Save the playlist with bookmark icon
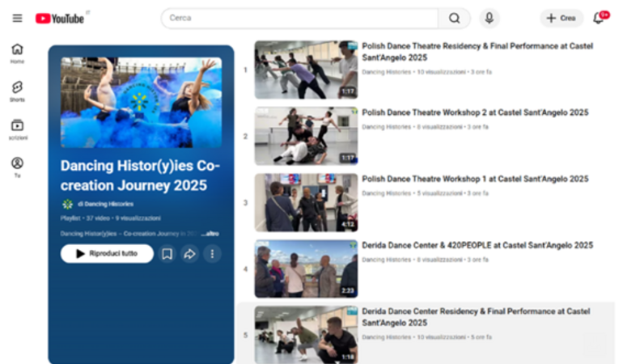The height and width of the screenshot is (364, 623). pyautogui.click(x=167, y=253)
